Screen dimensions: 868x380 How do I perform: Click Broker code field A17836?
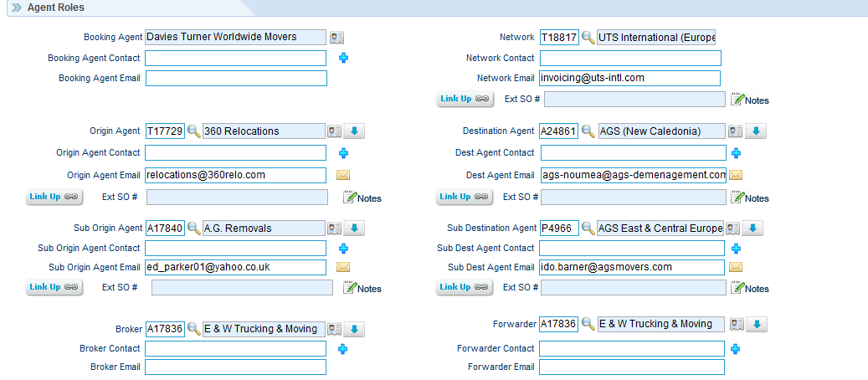tap(165, 329)
